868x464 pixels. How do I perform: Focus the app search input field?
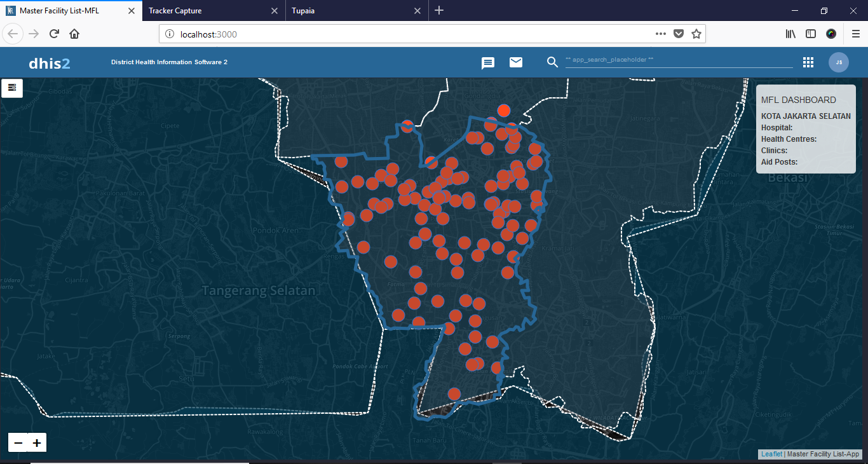tap(679, 60)
